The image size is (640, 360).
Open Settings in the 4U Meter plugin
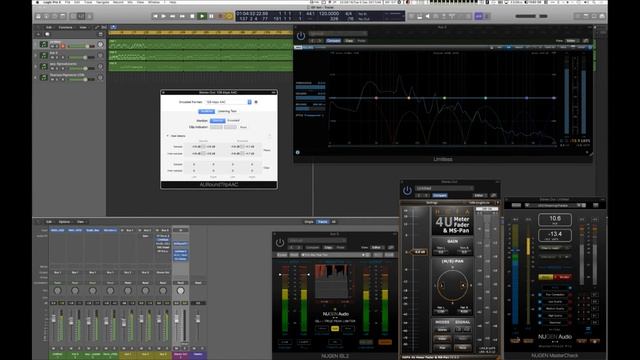pos(432,202)
